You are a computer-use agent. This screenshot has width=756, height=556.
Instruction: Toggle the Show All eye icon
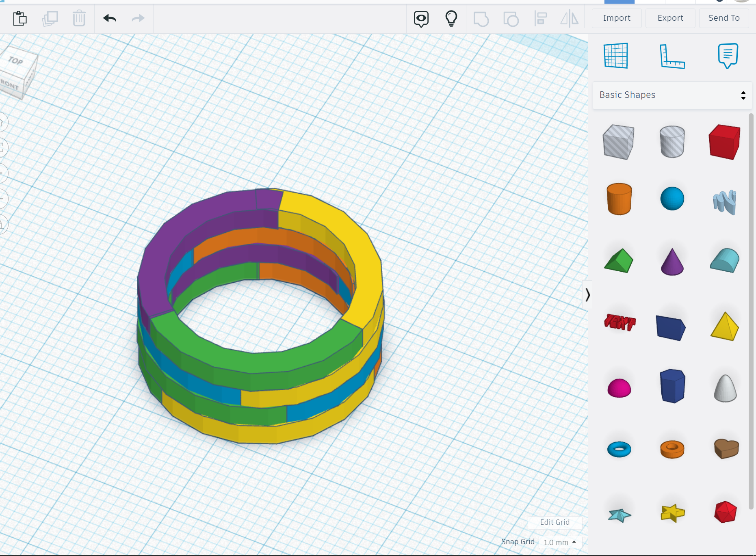[x=421, y=18]
